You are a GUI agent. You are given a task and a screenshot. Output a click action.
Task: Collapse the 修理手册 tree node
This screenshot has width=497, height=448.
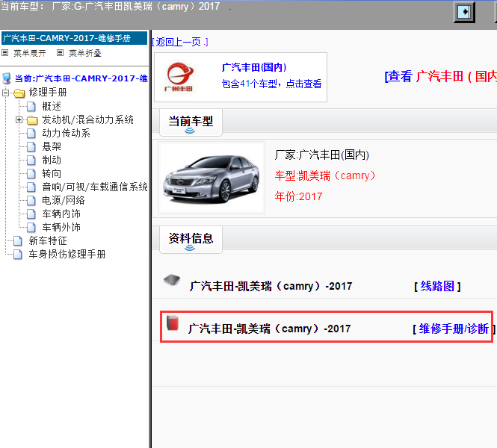click(5, 93)
